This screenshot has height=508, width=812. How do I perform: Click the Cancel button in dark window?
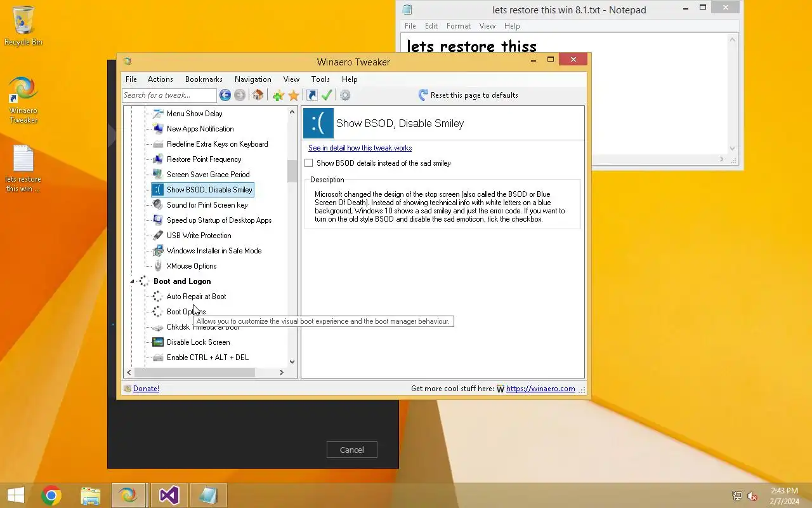(352, 450)
